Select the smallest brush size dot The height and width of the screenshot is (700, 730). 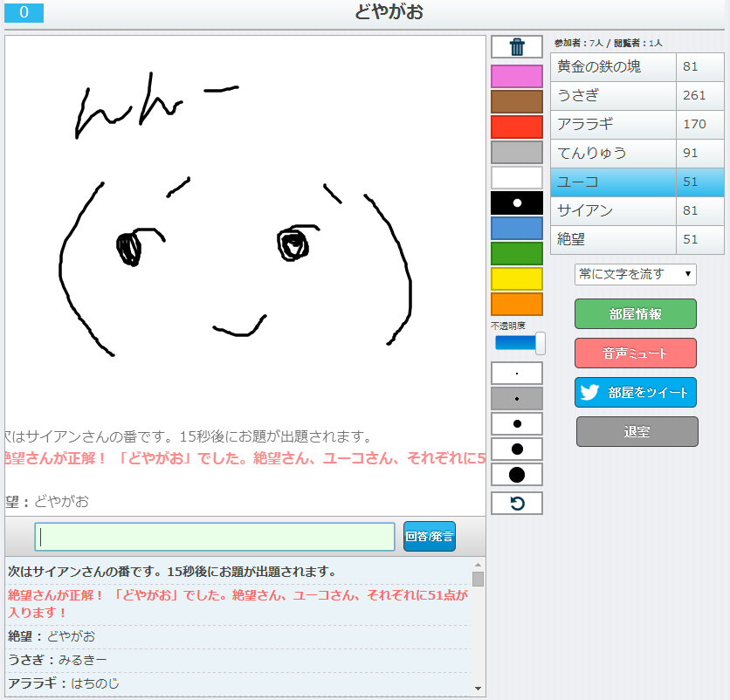point(517,374)
